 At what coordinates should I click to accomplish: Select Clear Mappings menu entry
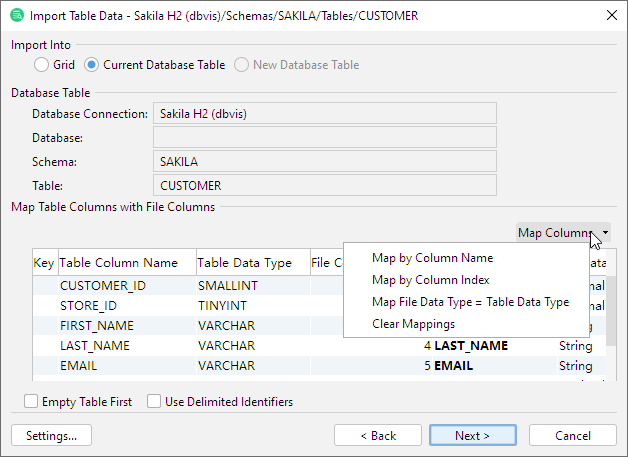[413, 323]
